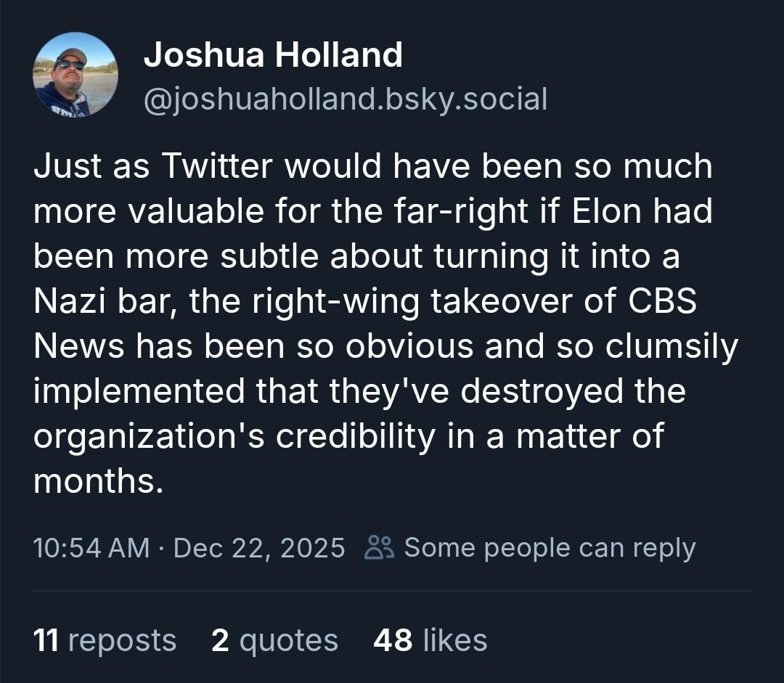Image resolution: width=784 pixels, height=683 pixels.
Task: Click the word "implemented" in the post body
Action: [139, 392]
